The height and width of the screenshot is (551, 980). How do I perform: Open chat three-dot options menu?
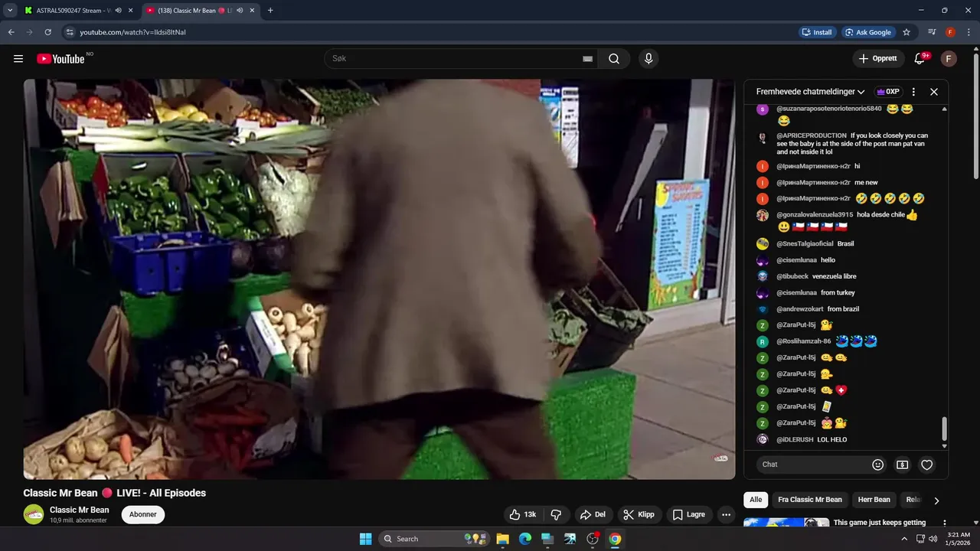tap(913, 92)
